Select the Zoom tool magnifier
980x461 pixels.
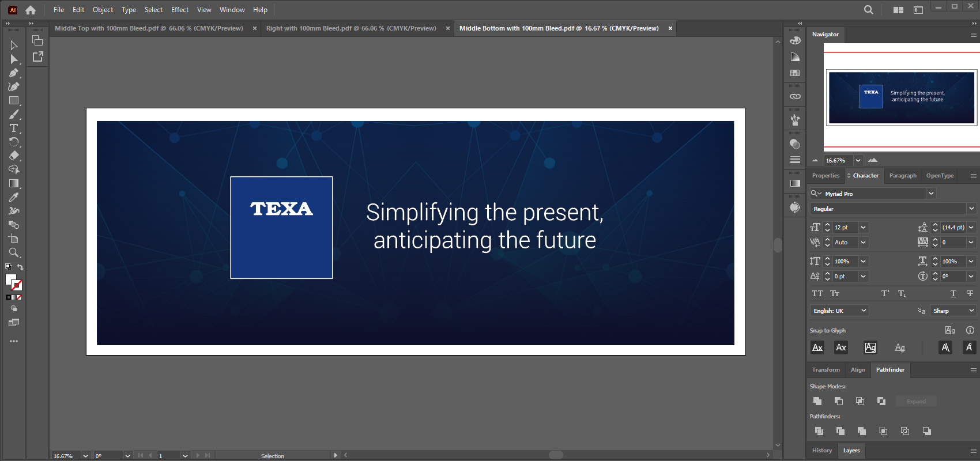point(14,252)
